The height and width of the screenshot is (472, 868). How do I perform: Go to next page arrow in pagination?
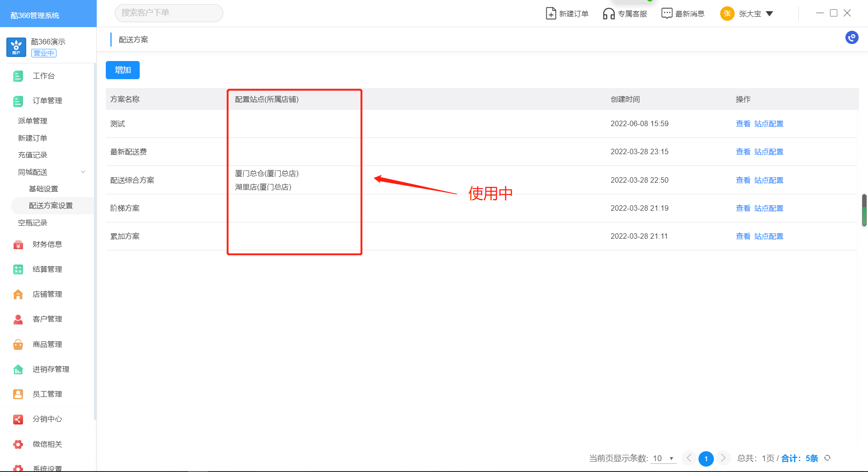point(723,458)
